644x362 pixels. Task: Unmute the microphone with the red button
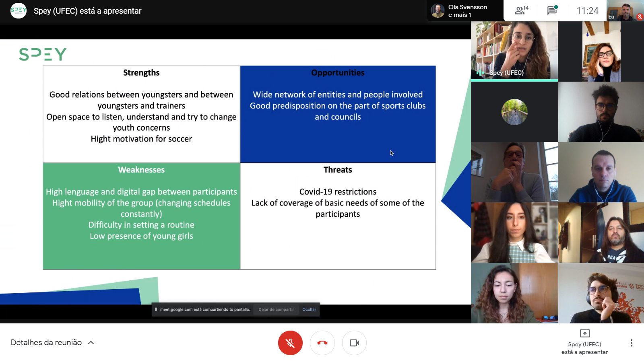coord(290,343)
